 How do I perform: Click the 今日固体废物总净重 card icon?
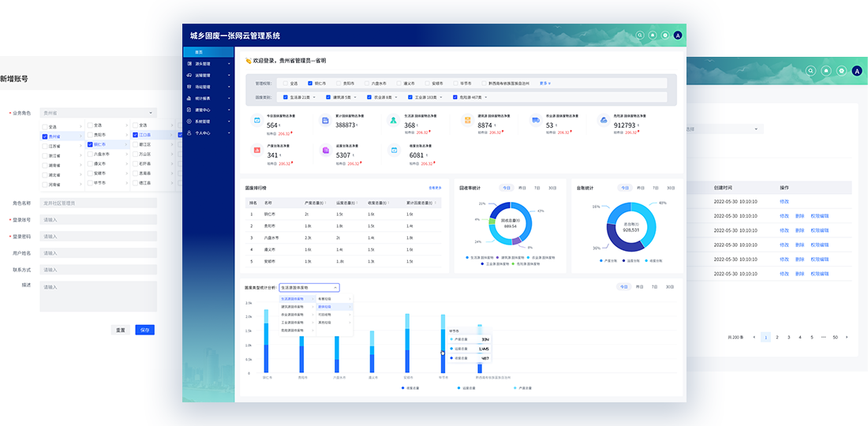(256, 120)
